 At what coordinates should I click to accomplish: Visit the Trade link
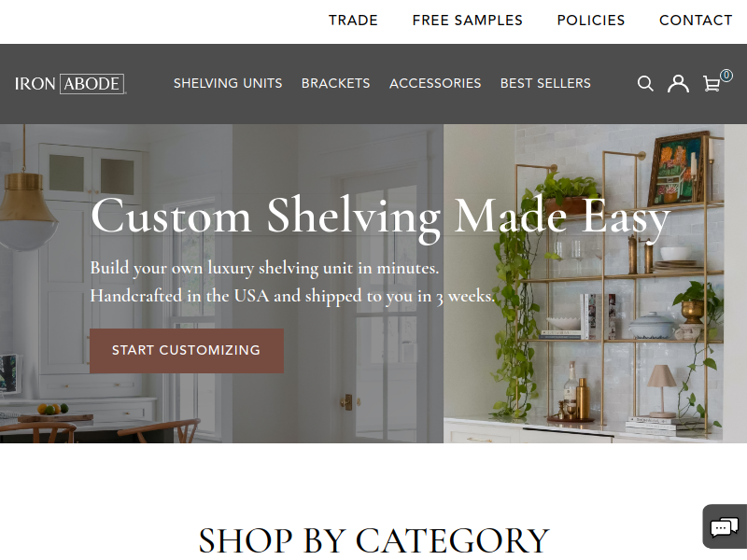tap(353, 21)
